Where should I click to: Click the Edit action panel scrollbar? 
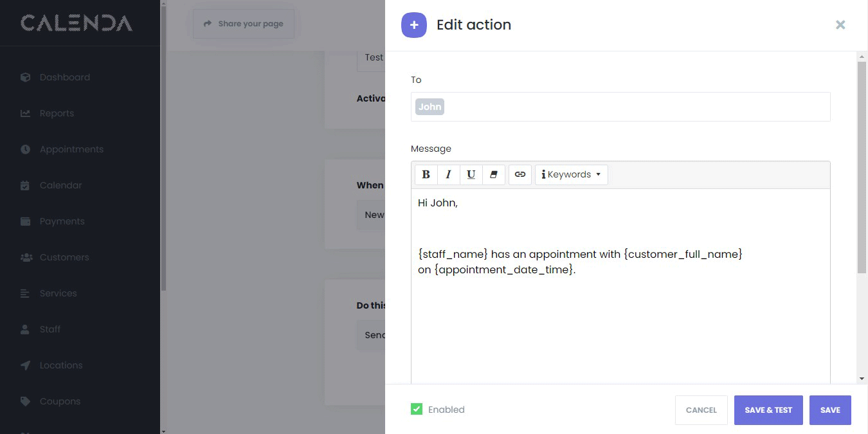coord(862,167)
